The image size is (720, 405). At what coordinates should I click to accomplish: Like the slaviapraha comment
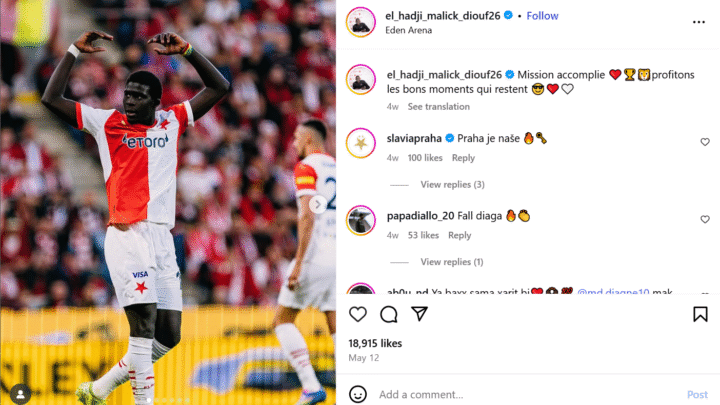tap(705, 142)
